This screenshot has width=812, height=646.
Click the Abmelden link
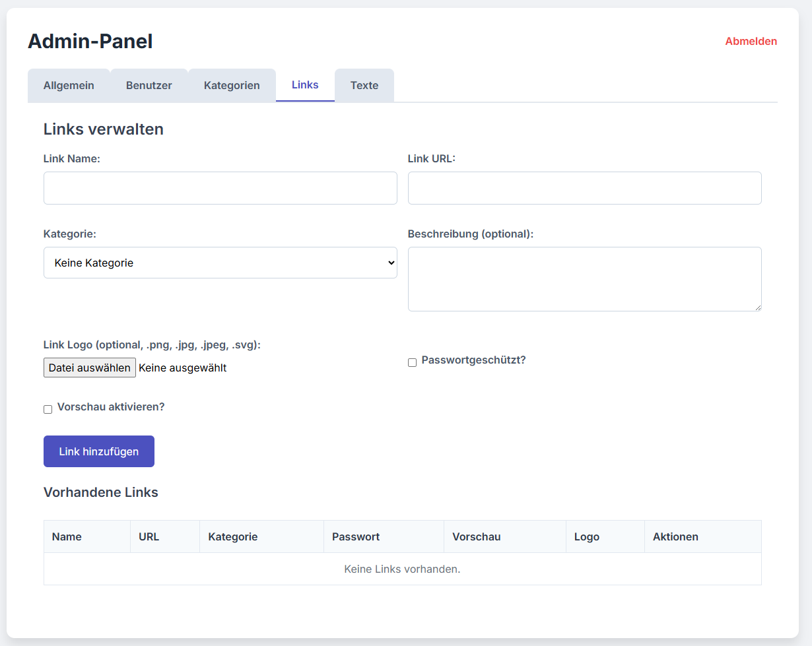(751, 41)
